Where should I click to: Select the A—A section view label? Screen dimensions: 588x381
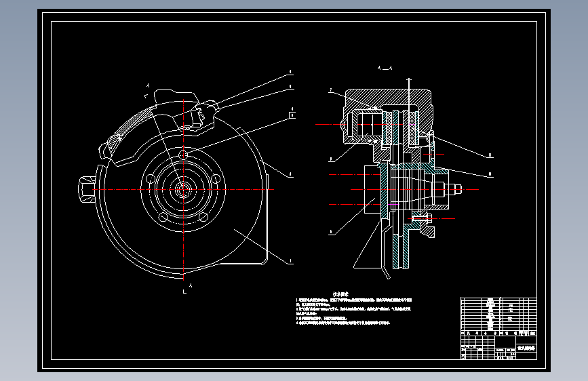[385, 68]
